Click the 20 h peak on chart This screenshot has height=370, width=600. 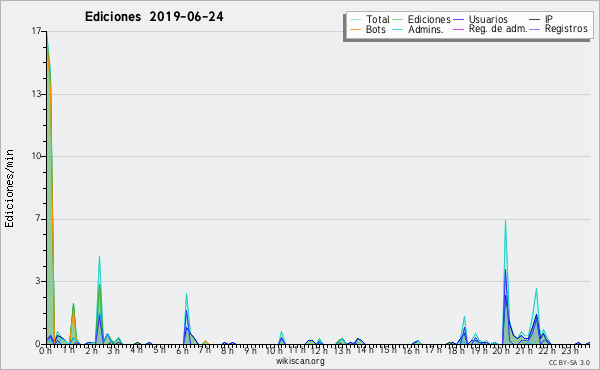pos(505,221)
